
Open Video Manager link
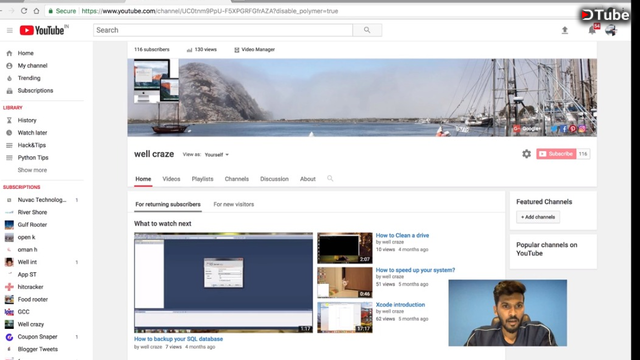pos(254,50)
